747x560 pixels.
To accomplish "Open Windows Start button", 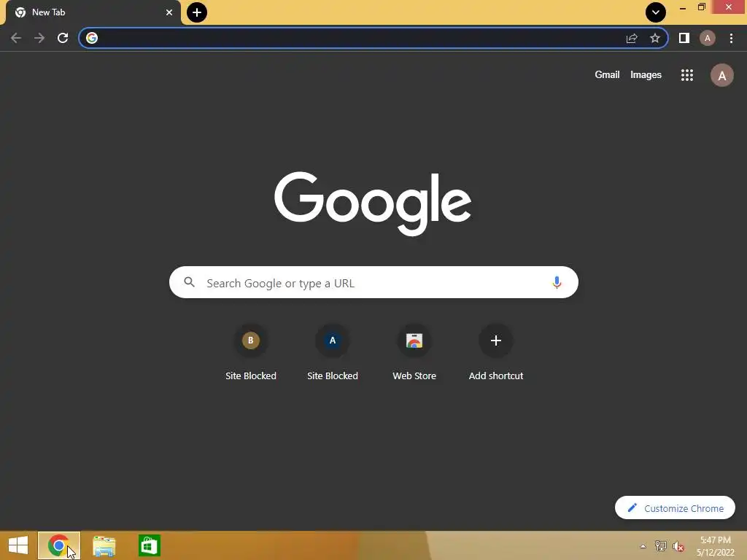I will 18,545.
